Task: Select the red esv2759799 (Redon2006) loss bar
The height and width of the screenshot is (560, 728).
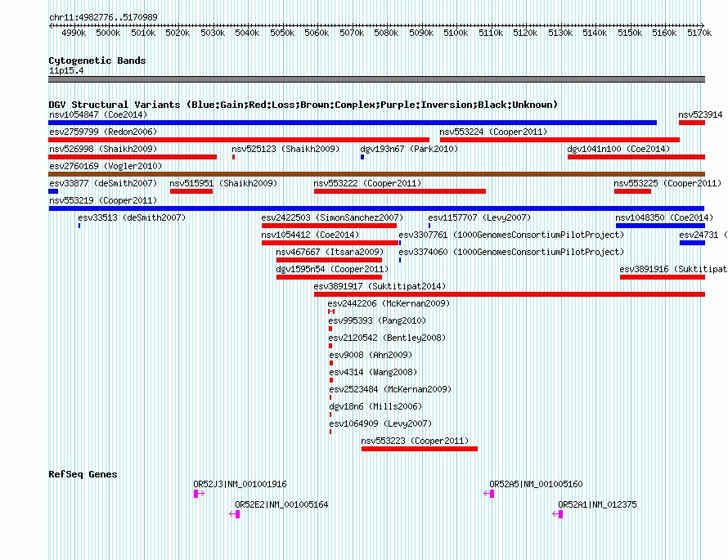Action: tap(239, 140)
